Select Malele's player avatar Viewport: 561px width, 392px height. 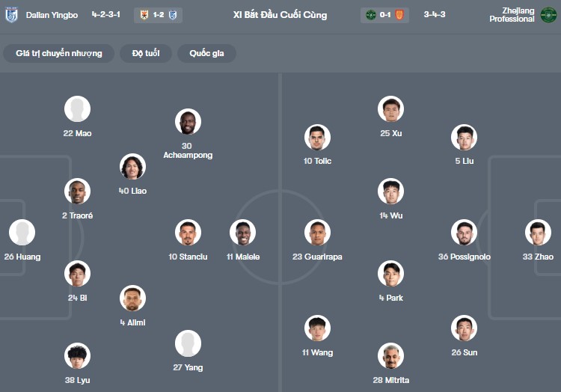[x=242, y=233]
